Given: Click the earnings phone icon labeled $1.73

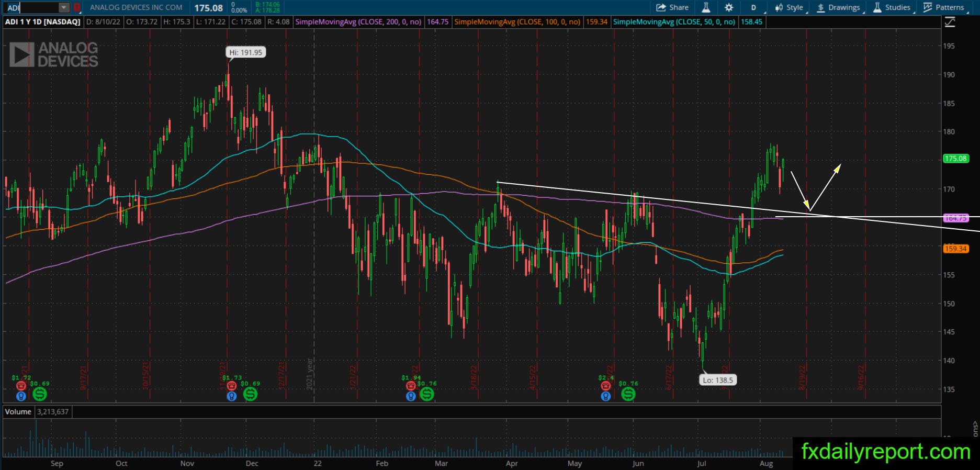Looking at the screenshot, I should point(231,386).
